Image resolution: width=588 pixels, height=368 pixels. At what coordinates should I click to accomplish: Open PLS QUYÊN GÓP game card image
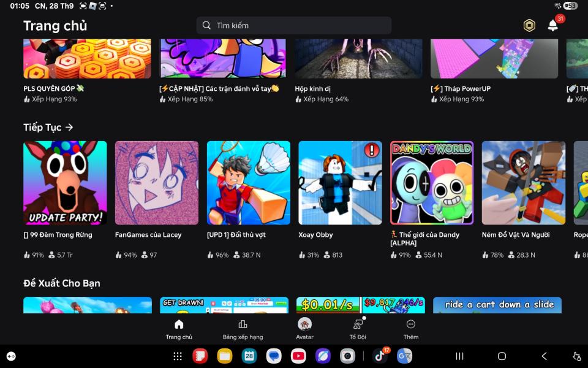(87, 59)
